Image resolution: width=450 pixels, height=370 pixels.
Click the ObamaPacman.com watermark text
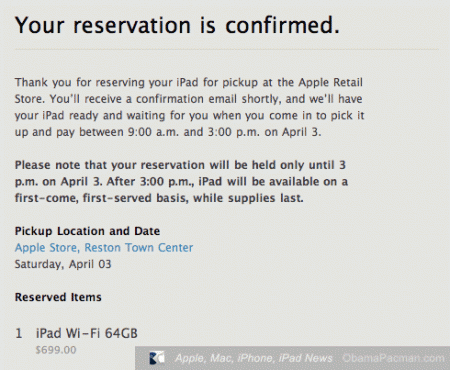[393, 358]
